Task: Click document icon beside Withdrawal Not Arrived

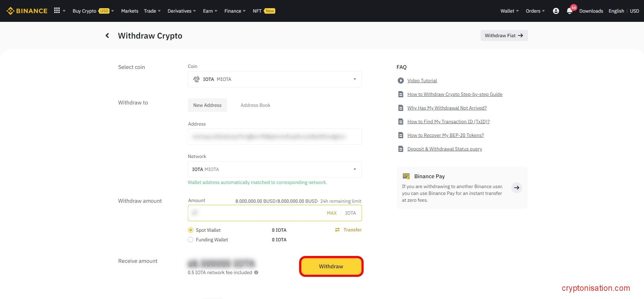Action: click(x=401, y=108)
